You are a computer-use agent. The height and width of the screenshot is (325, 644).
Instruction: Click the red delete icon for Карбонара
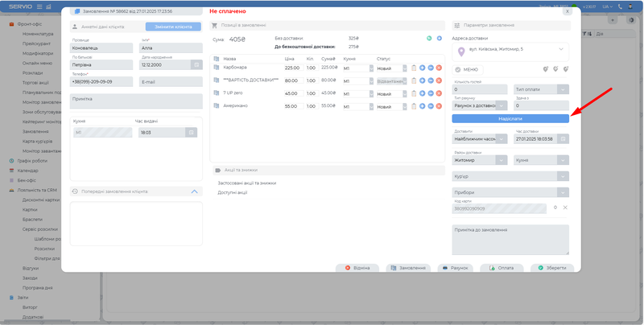pos(439,68)
